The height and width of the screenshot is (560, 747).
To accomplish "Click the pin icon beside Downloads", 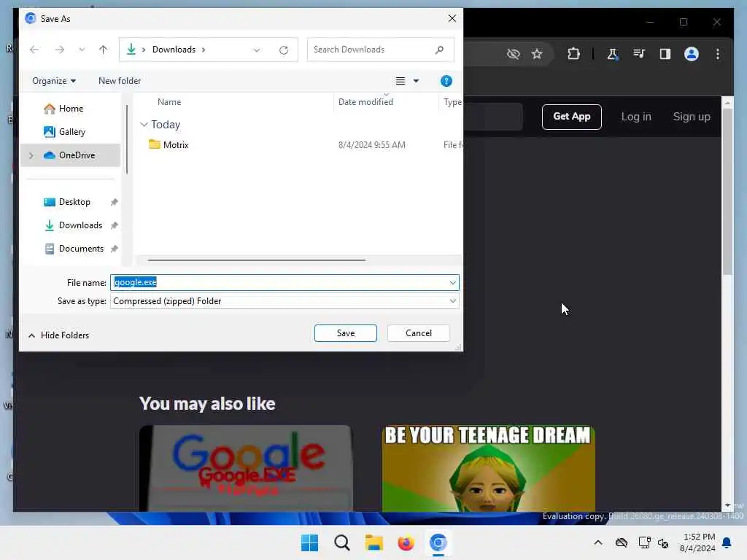I will (x=114, y=225).
